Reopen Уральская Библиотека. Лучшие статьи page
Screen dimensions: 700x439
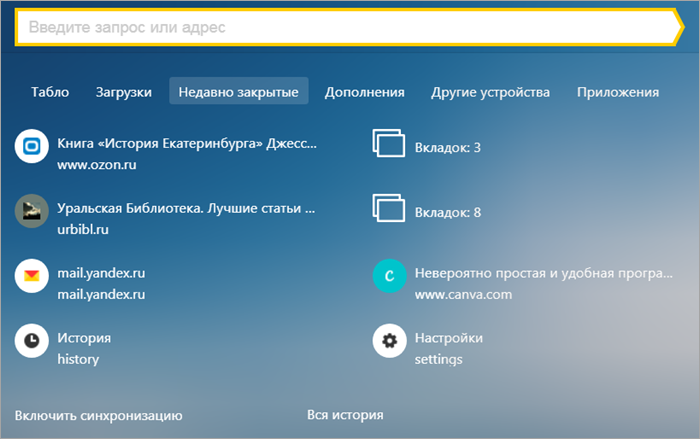tap(186, 208)
